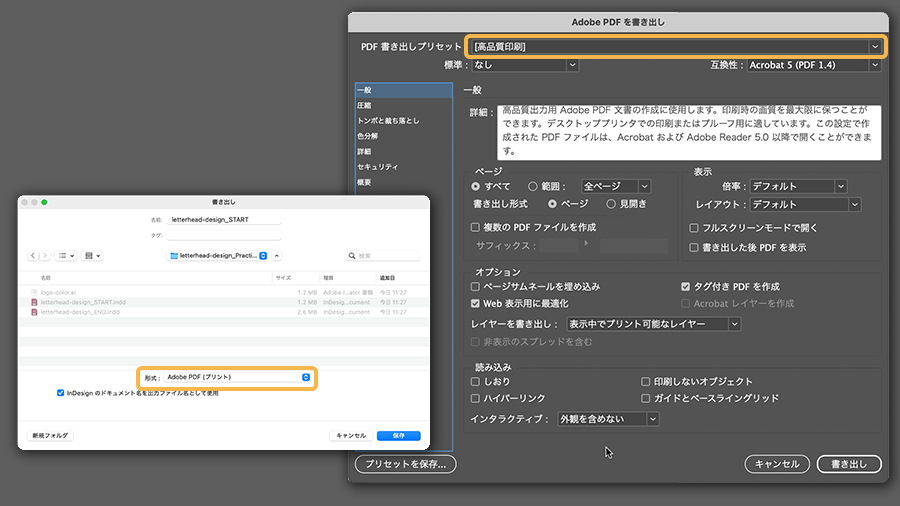This screenshot has height=506, width=900.
Task: Collapse the save dialog with the chevron-up button
Action: (277, 255)
